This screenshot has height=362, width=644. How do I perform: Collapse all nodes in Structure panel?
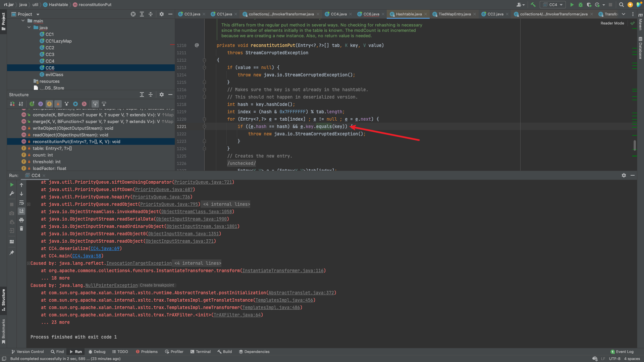click(x=151, y=95)
